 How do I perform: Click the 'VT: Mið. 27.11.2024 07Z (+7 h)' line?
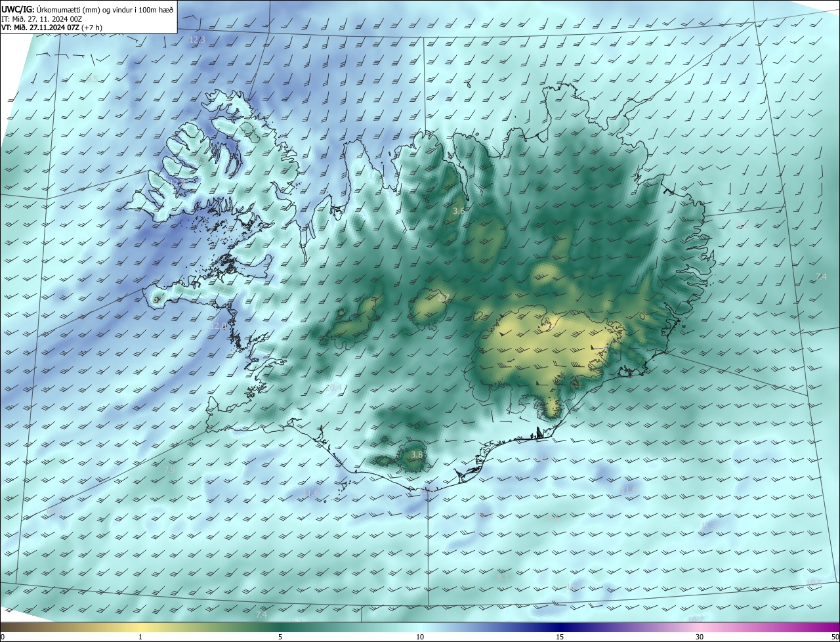click(x=52, y=28)
